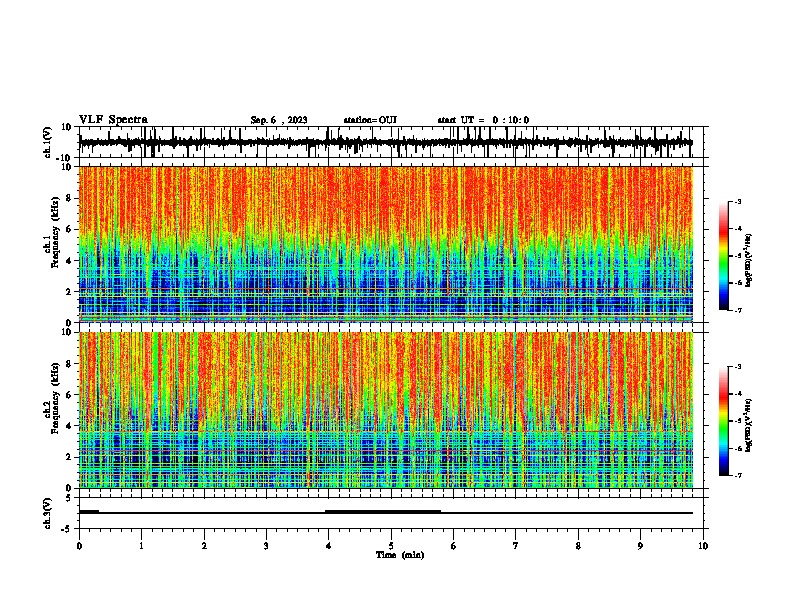Click the ch.2 spectrogram plot
Viewport: 792px width, 612px height.
point(386,410)
